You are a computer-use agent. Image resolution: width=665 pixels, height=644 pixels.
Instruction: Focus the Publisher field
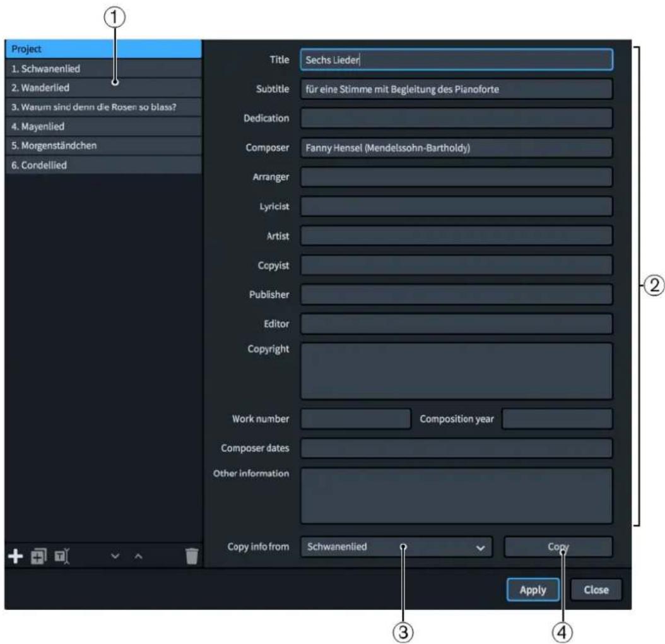click(x=456, y=295)
